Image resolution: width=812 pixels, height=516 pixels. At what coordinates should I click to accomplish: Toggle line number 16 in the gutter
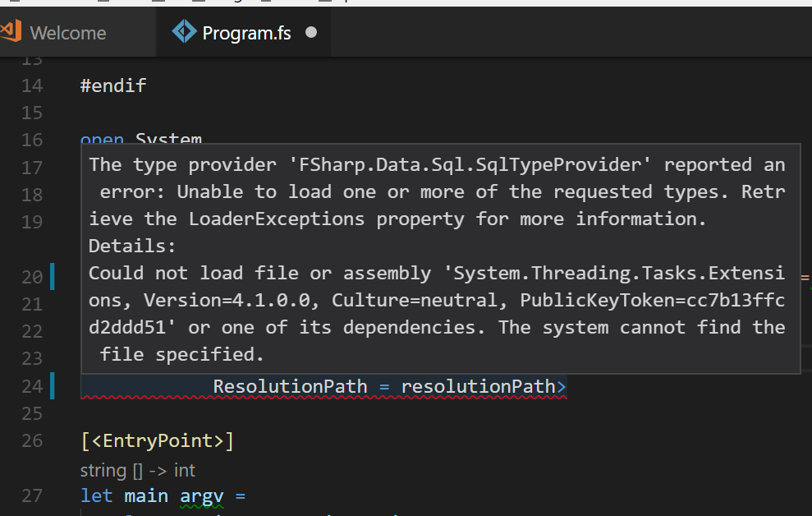(x=31, y=140)
